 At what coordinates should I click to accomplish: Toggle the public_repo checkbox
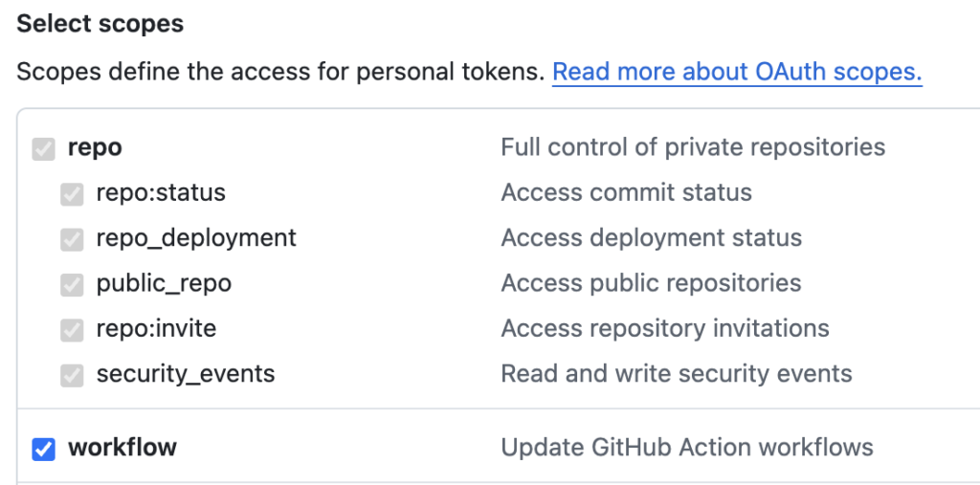[73, 285]
